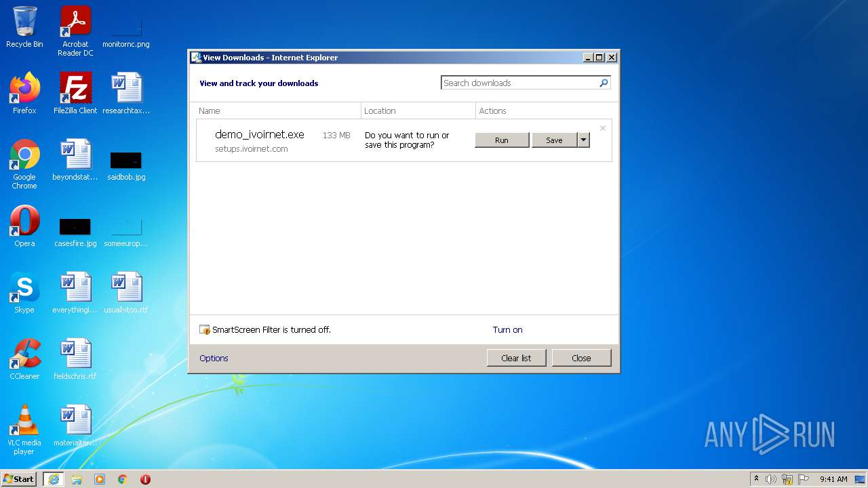Click the Search downloads input field
The height and width of the screenshot is (488, 868).
(519, 83)
